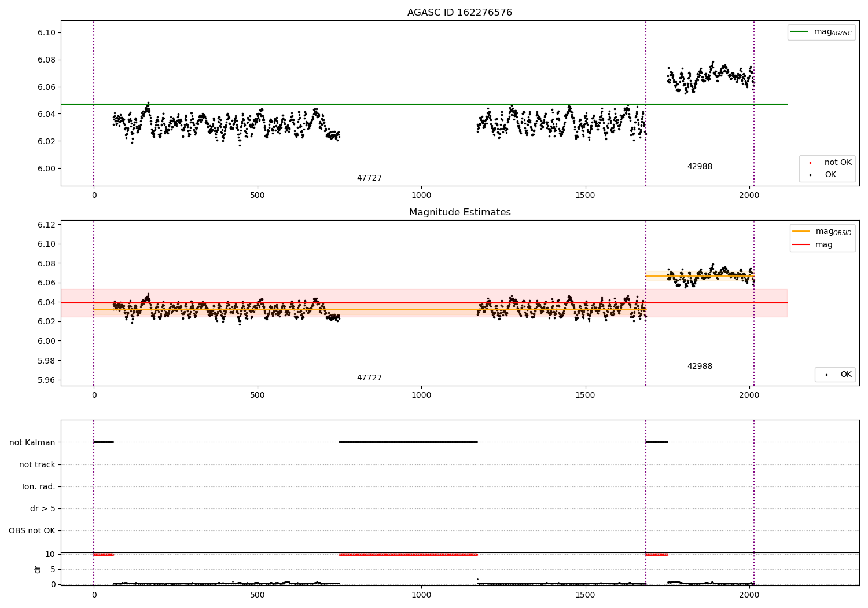Click orange line sample in mag OBSID legend

click(801, 231)
